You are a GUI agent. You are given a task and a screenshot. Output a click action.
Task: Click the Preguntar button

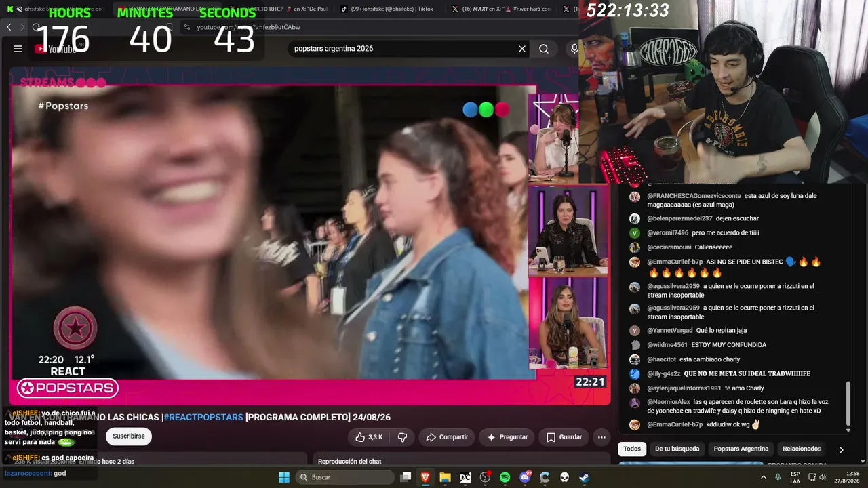pos(507,437)
